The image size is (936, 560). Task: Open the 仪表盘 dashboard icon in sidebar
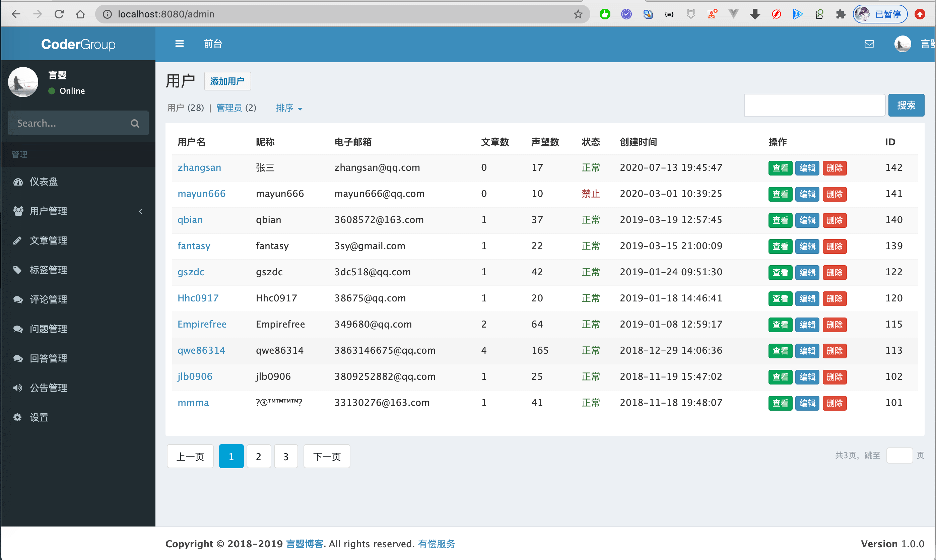[x=18, y=182]
